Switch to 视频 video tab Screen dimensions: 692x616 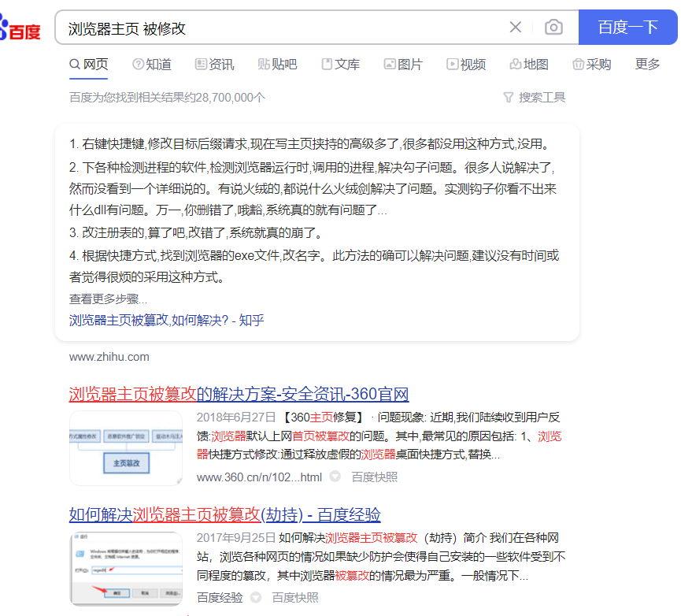(466, 65)
